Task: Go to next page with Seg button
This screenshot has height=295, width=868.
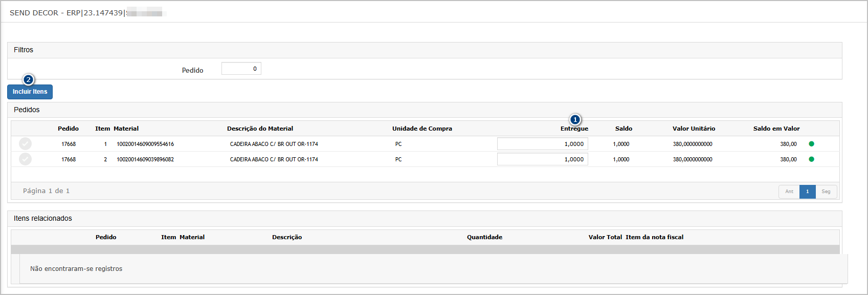Action: [x=826, y=192]
